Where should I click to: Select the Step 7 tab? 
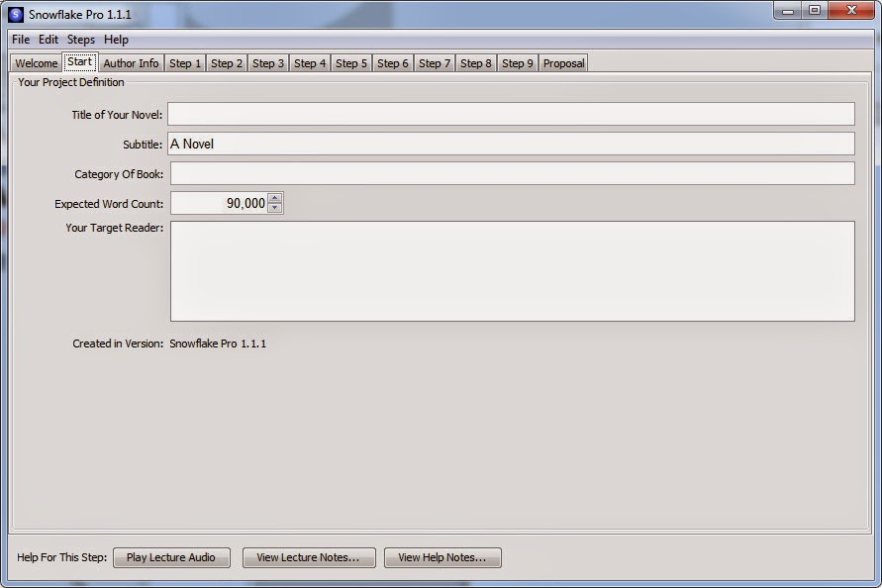pos(435,63)
